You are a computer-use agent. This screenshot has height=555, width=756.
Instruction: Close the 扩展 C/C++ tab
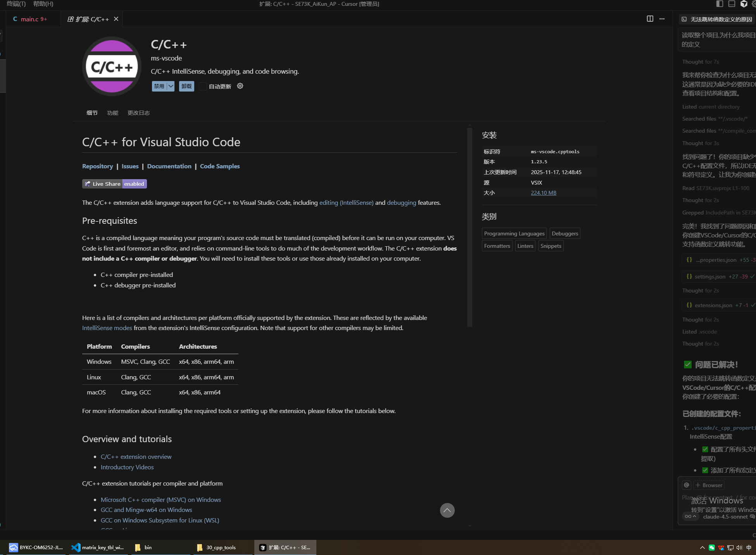tap(116, 19)
